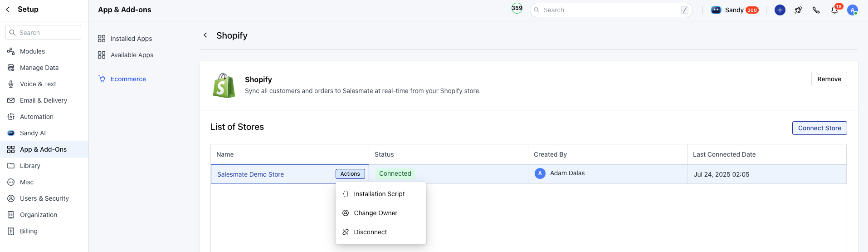This screenshot has height=252, width=868.
Task: Click the global Search box in the top bar
Action: tap(611, 10)
